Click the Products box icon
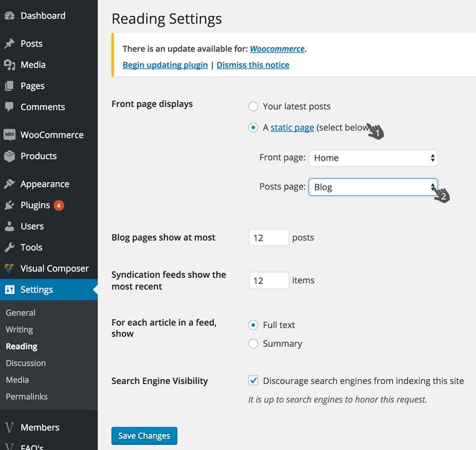This screenshot has height=450, width=476. (x=9, y=156)
